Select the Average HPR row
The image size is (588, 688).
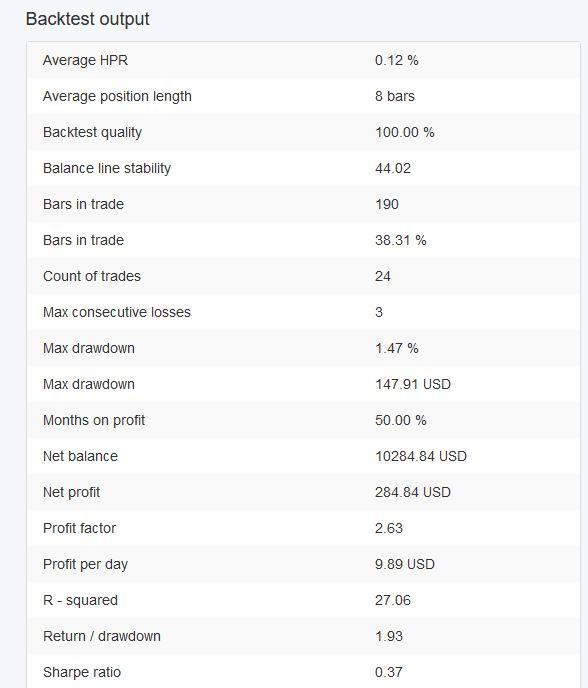(303, 60)
